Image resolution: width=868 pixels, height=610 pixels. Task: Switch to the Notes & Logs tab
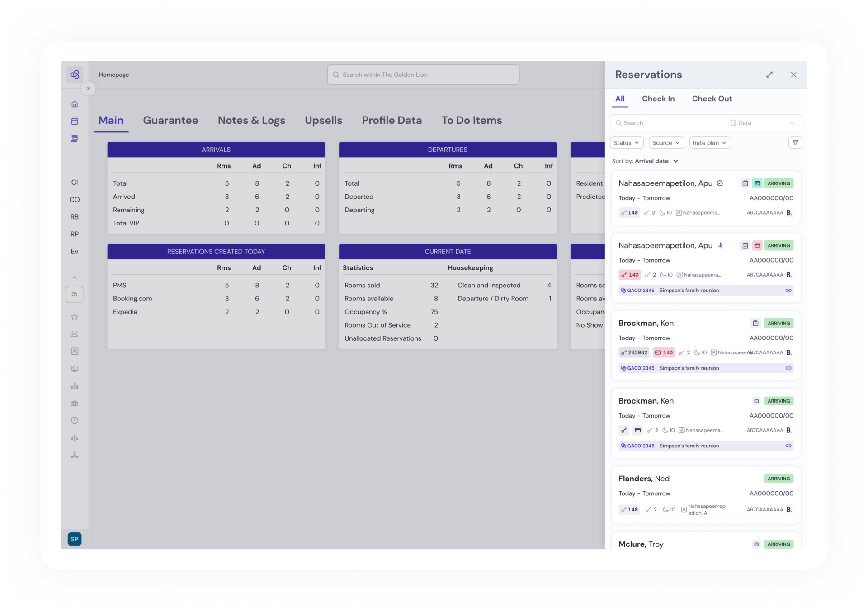pos(252,120)
